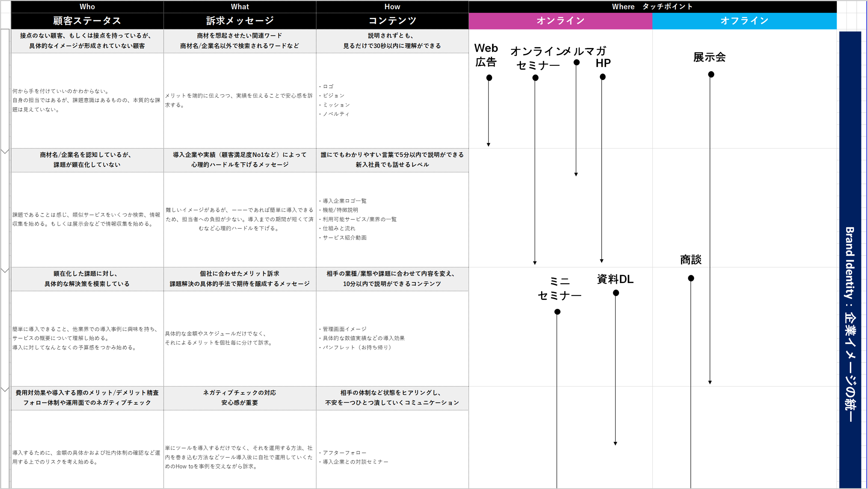Viewport: 868px width, 489px height.
Task: Click the dot under オンラインセミナー label
Action: pyautogui.click(x=535, y=78)
